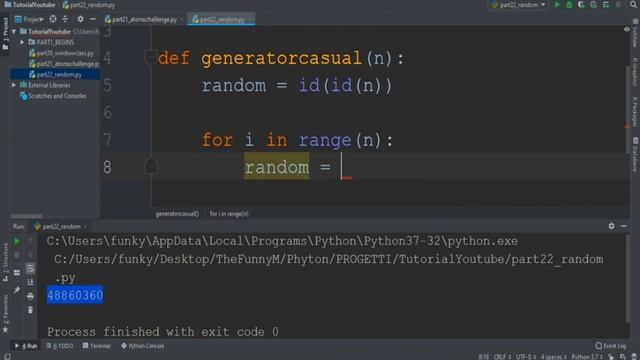The height and width of the screenshot is (360, 640).
Task: Toggle the Database side tab on the right
Action: coord(635,154)
